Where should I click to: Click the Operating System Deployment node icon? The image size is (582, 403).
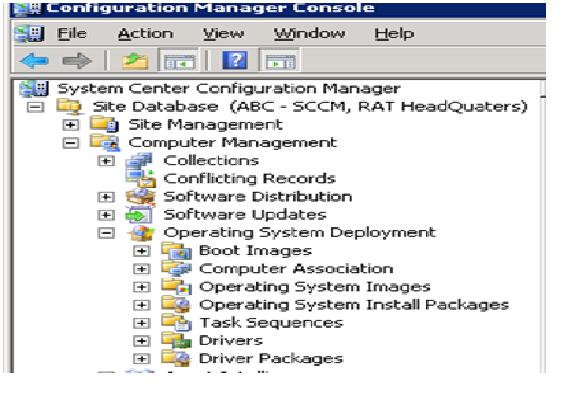[x=141, y=233]
